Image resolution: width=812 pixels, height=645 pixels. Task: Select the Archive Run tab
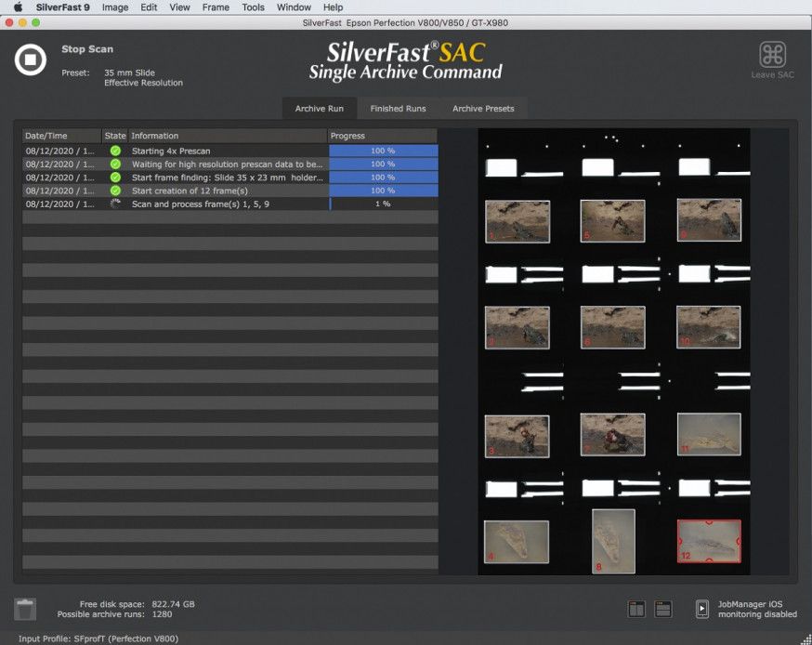pyautogui.click(x=319, y=109)
